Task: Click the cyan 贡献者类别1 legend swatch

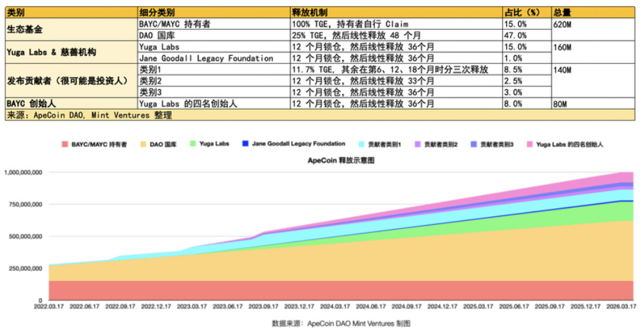Action: coord(362,144)
